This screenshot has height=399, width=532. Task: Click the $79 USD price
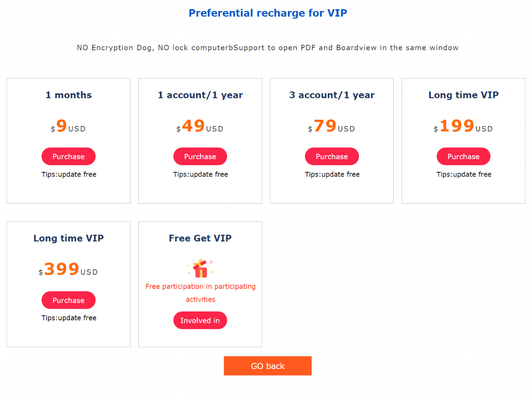332,127
